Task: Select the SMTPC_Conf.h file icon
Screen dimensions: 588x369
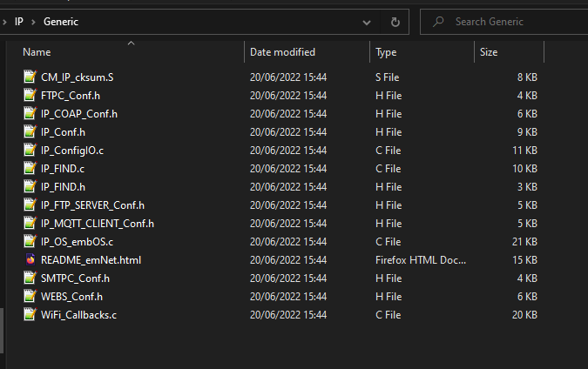Action: pos(30,278)
